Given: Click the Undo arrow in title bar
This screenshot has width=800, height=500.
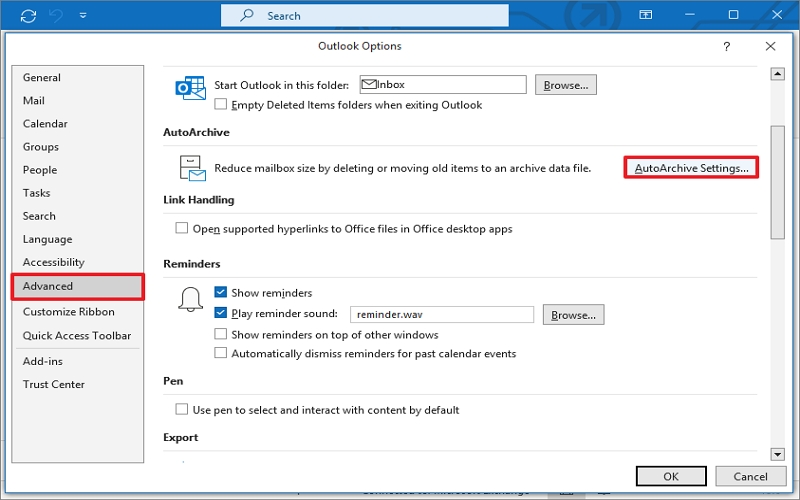Looking at the screenshot, I should click(x=56, y=16).
